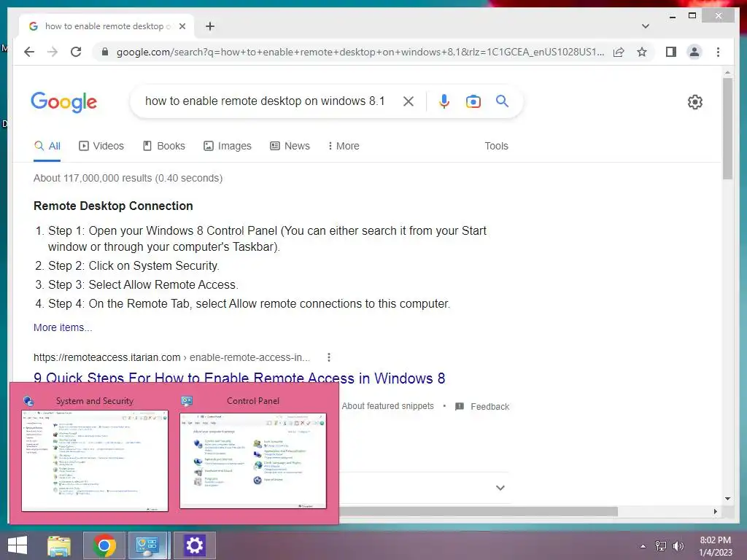Go back to the previous page
747x560 pixels.
[x=29, y=52]
